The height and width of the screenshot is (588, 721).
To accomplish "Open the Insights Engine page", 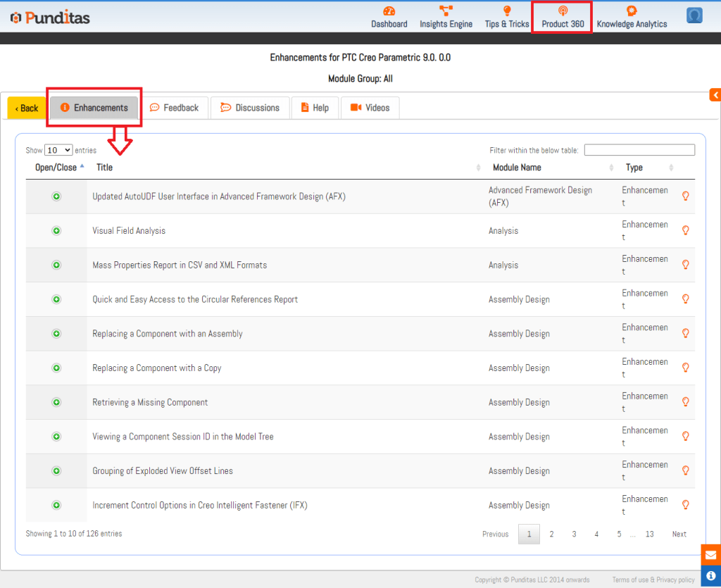I will [446, 17].
